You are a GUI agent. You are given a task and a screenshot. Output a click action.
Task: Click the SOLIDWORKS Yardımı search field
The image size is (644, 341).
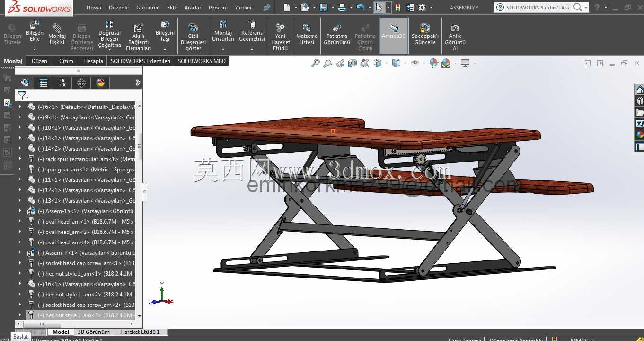pos(538,8)
